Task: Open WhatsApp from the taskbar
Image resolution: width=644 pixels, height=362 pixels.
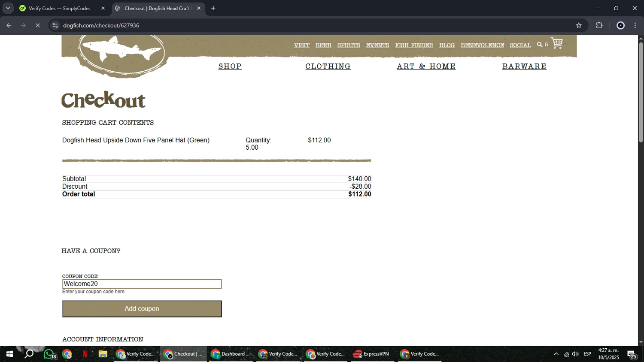Action: coord(49,354)
